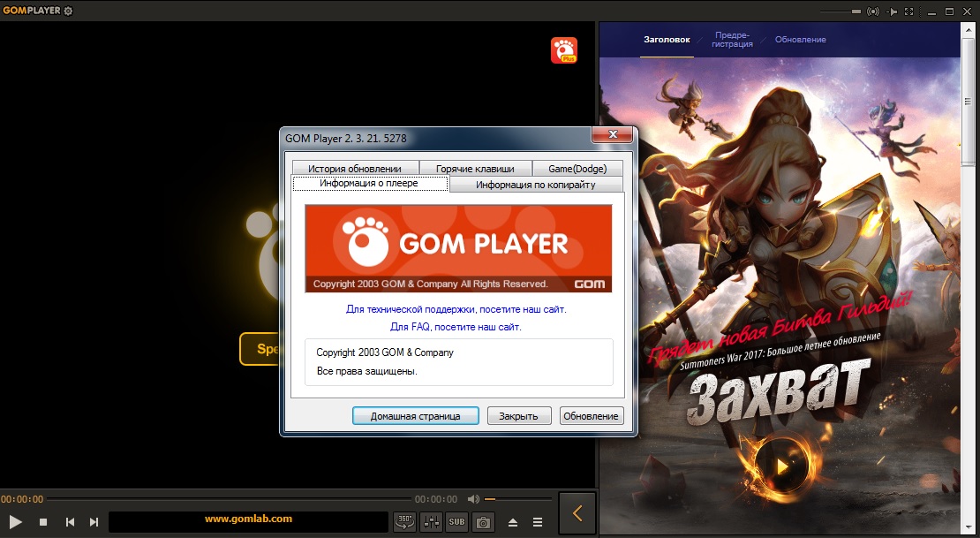The width and height of the screenshot is (980, 538).
Task: Play the Summoners War promo video
Action: [x=781, y=466]
